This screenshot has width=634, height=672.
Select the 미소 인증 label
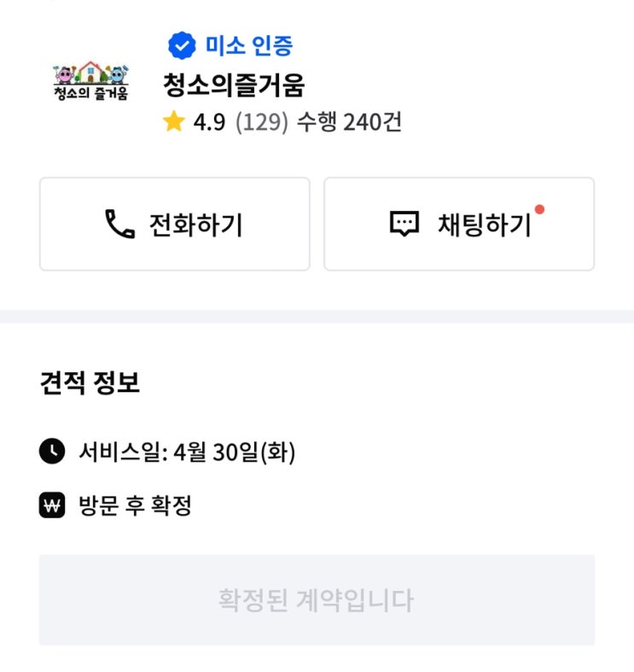[248, 45]
